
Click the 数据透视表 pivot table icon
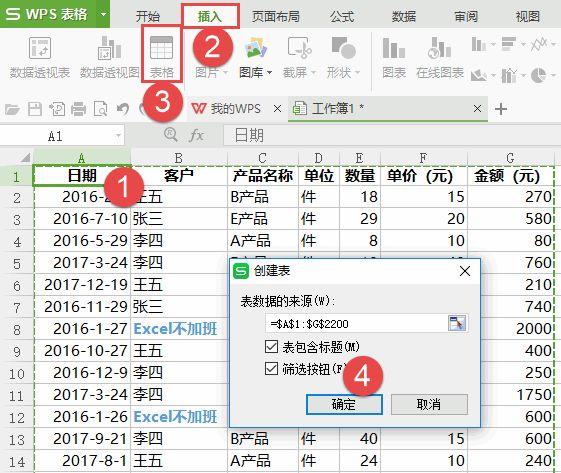[40, 48]
